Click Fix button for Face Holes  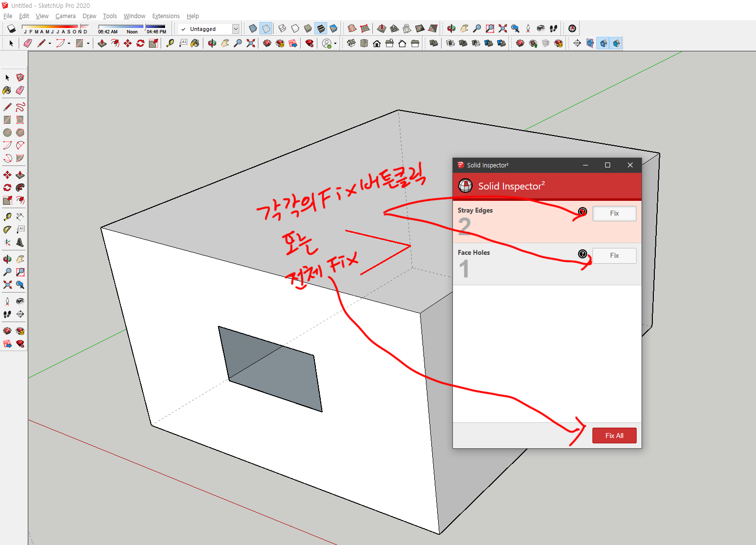[615, 256]
